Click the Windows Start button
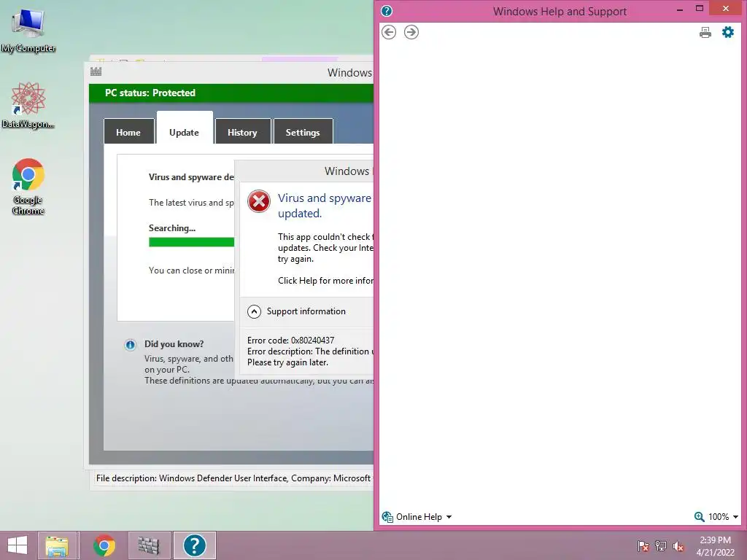This screenshot has height=560, width=747. [x=18, y=545]
